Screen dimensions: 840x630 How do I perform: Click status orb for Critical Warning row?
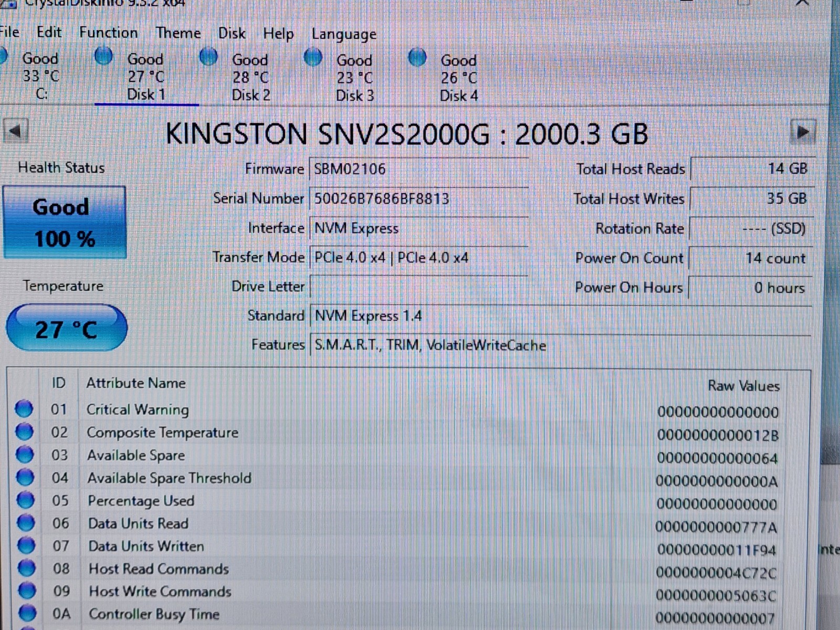pyautogui.click(x=24, y=408)
